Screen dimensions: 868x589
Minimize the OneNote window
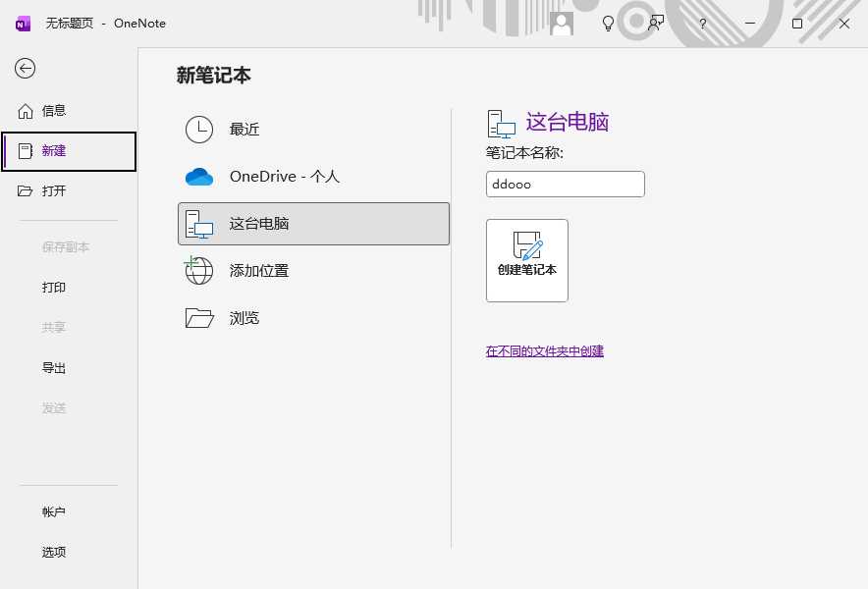(750, 24)
